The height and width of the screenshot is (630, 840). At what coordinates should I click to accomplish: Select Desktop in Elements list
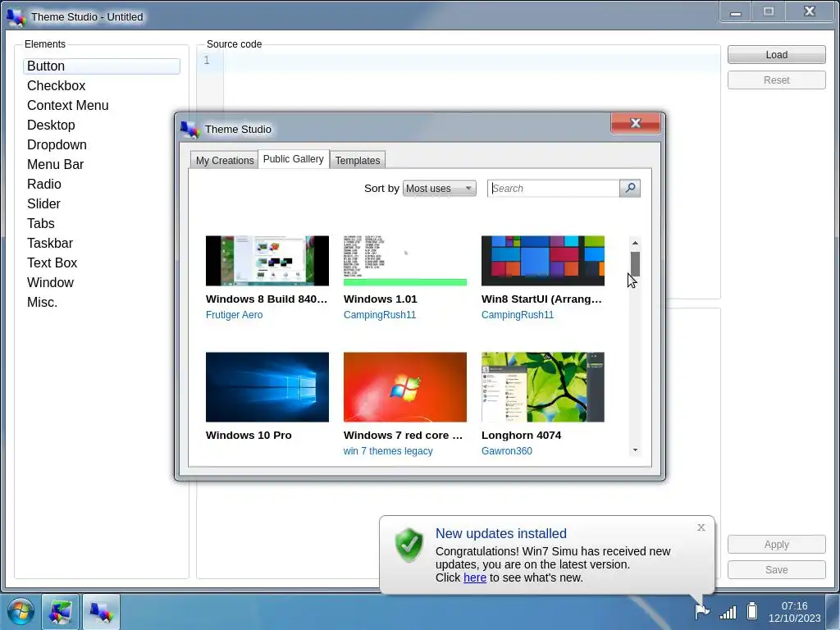[101, 126]
